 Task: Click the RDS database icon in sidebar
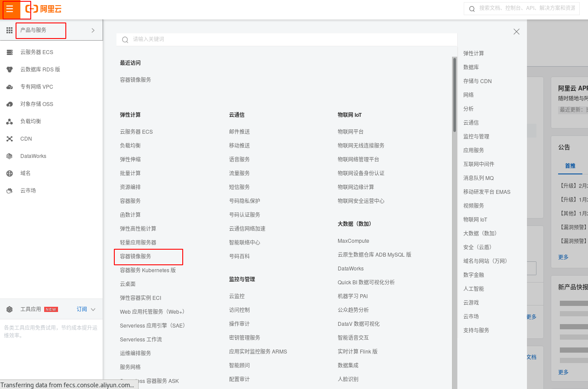point(10,70)
